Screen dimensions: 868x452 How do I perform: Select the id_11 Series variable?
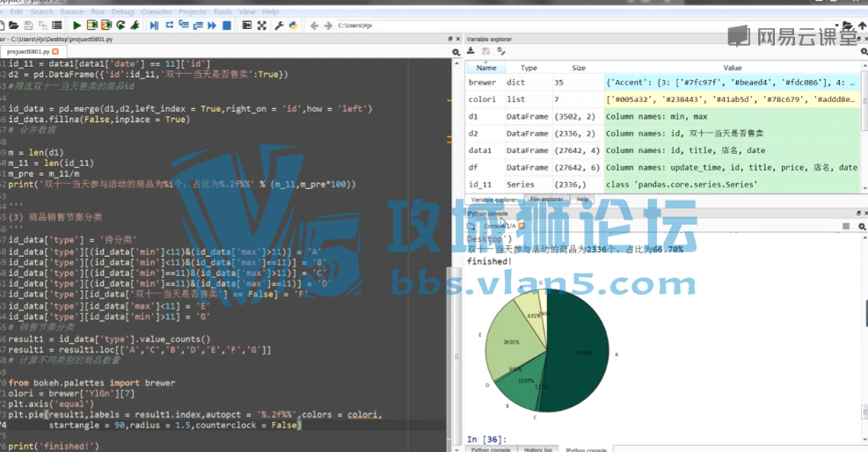click(663, 185)
